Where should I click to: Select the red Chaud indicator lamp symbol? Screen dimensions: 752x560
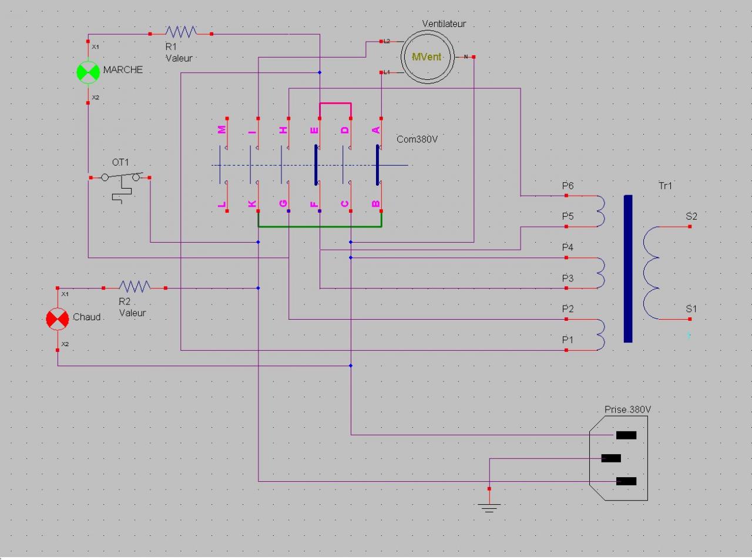pos(58,319)
